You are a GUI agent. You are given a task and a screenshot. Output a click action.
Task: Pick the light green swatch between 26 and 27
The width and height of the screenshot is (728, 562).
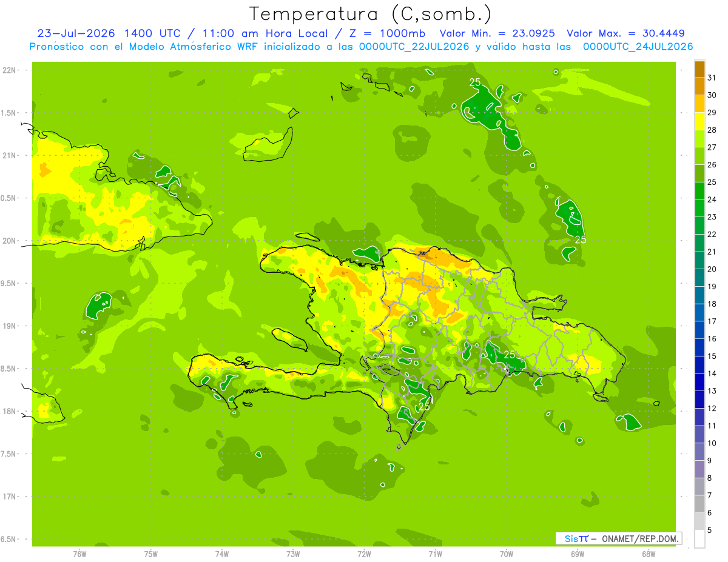coord(699,156)
